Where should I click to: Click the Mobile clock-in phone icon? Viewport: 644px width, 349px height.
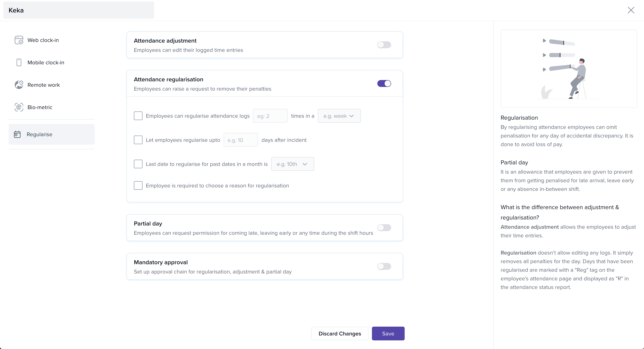[19, 62]
